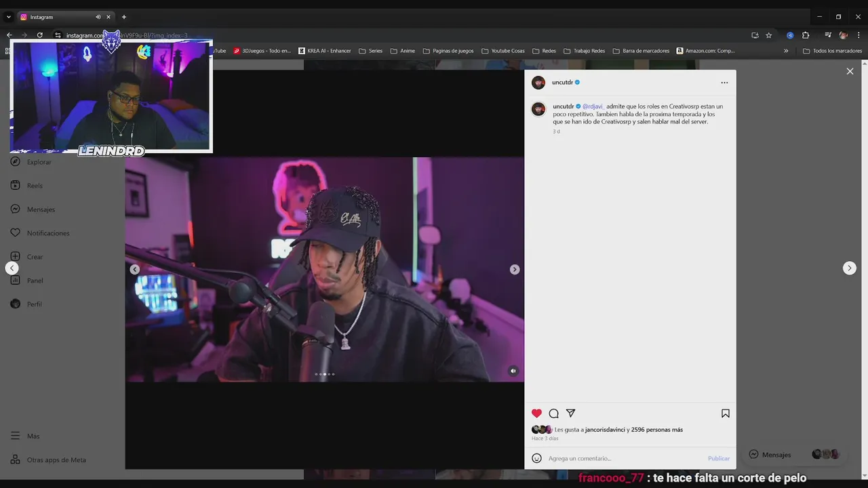Open the 3DJuegos bookmark
Image resolution: width=868 pixels, height=488 pixels.
coord(262,51)
